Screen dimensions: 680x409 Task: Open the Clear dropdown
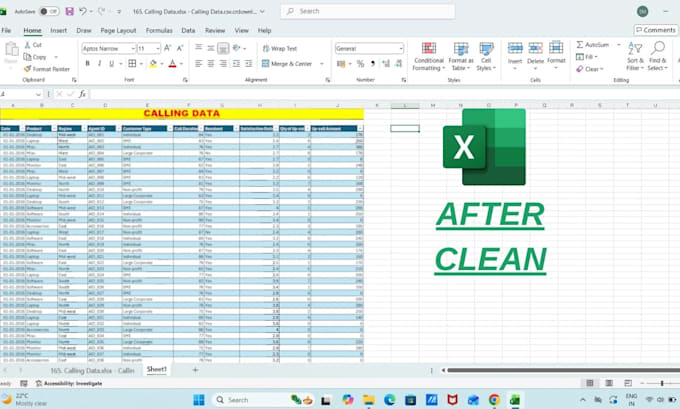pyautogui.click(x=590, y=69)
